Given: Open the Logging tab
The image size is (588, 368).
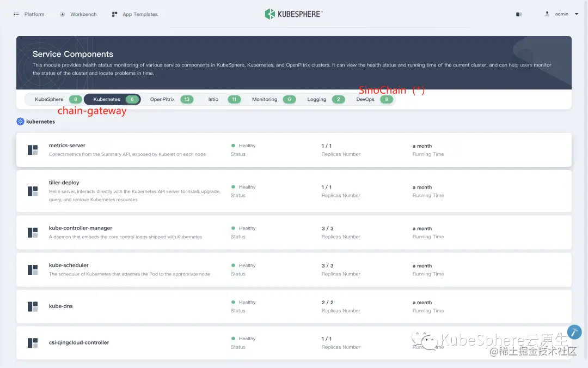Looking at the screenshot, I should coord(326,100).
